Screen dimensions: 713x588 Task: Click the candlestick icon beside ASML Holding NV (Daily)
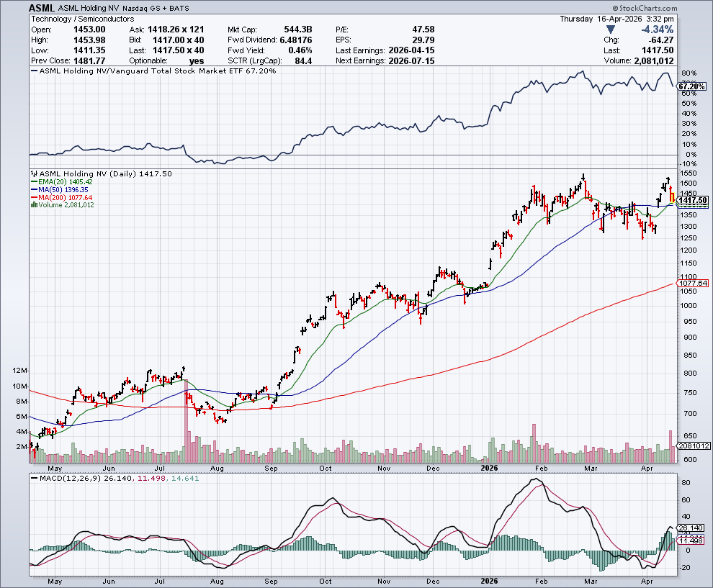tap(34, 174)
